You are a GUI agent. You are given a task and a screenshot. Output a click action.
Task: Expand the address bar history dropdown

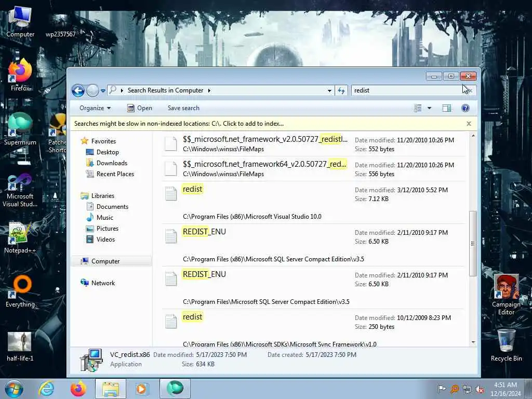coord(329,90)
